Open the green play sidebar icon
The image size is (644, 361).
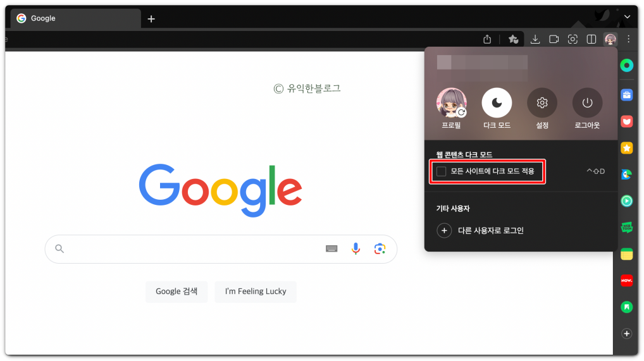coord(627,201)
